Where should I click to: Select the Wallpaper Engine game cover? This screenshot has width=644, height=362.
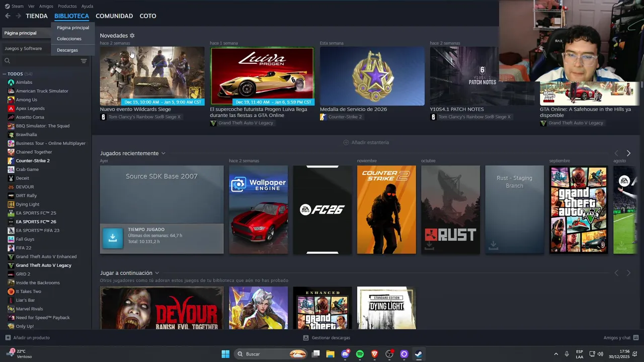point(259,210)
